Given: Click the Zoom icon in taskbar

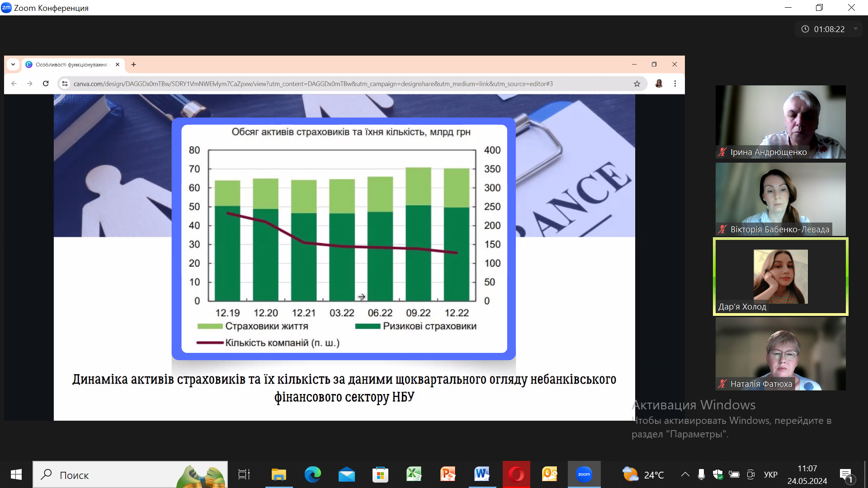Looking at the screenshot, I should [x=584, y=474].
